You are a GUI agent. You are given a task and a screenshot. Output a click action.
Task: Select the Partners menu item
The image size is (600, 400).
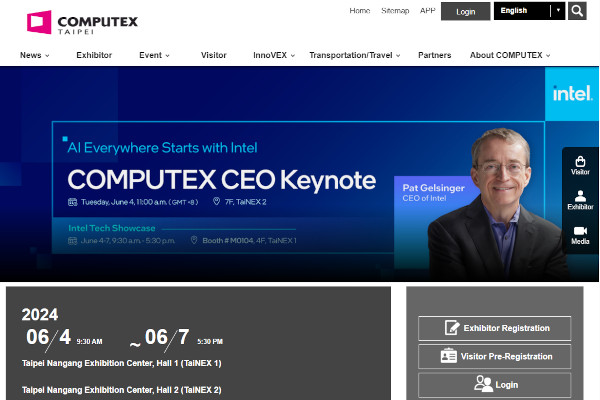tap(434, 55)
